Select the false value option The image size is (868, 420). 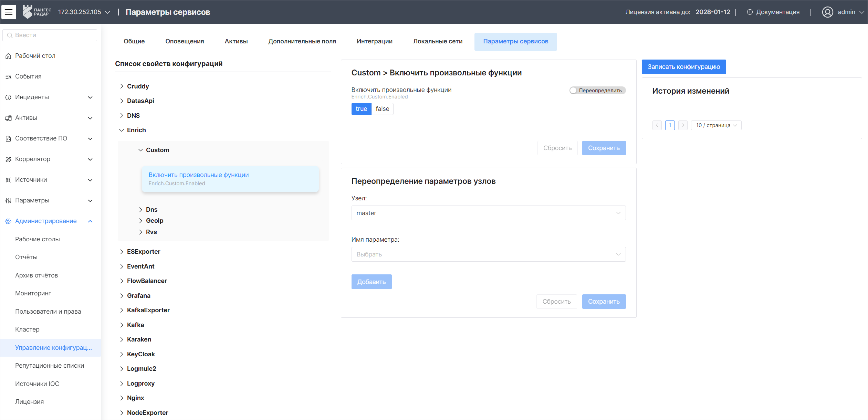coord(382,109)
